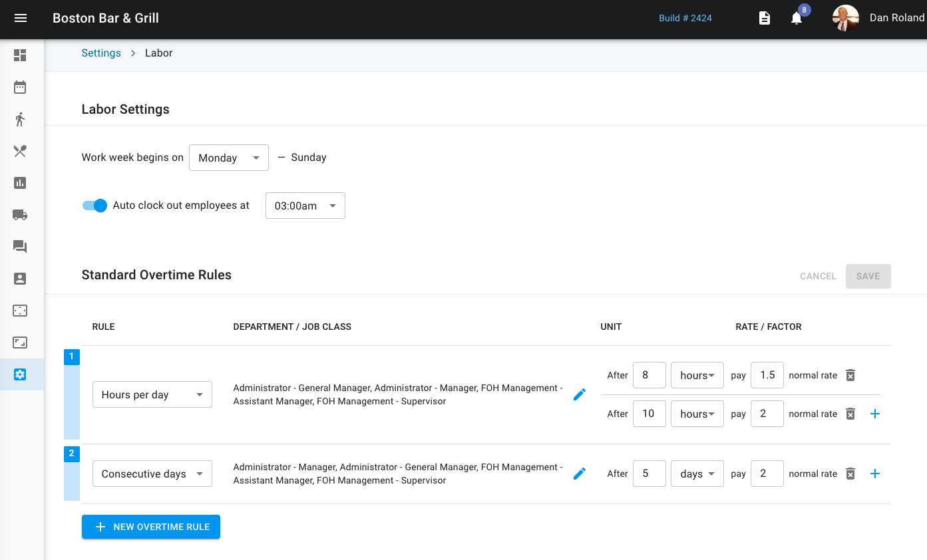Add a tier to Consecutive days rule
The height and width of the screenshot is (560, 927).
point(875,474)
